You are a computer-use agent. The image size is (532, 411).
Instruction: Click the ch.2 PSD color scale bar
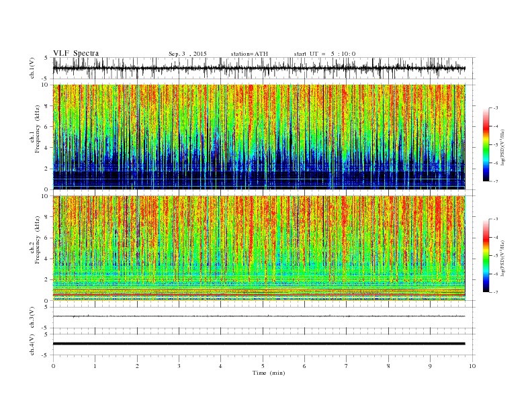[x=486, y=255]
